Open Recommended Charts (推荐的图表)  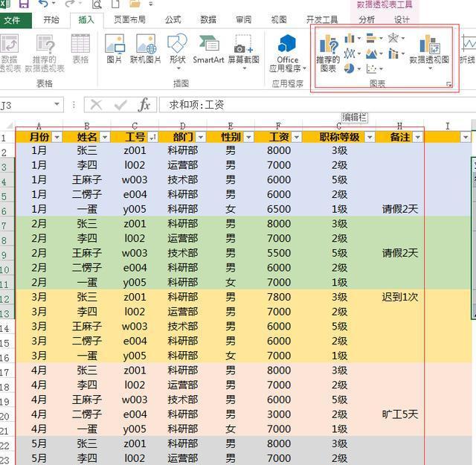tap(328, 53)
